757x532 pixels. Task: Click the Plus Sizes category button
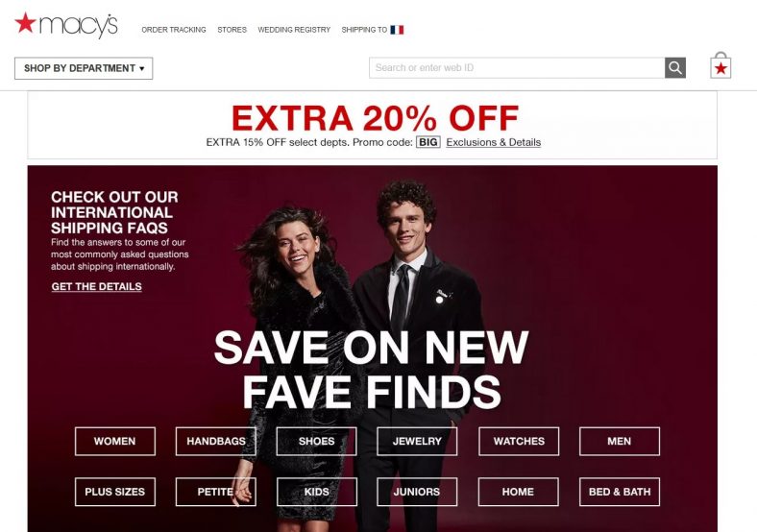[x=115, y=492]
